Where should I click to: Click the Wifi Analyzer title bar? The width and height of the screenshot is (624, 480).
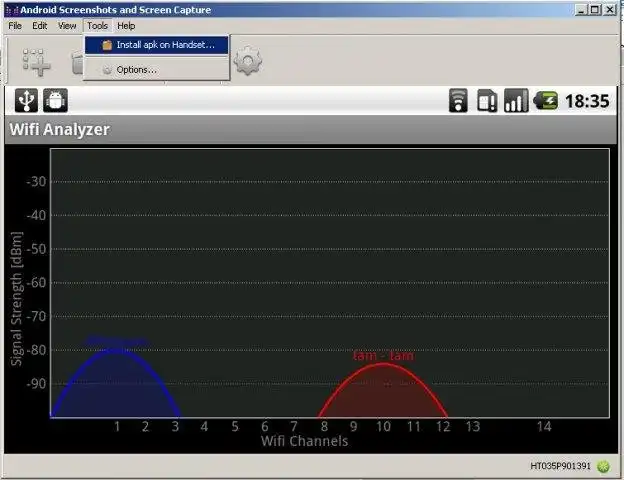pos(312,130)
